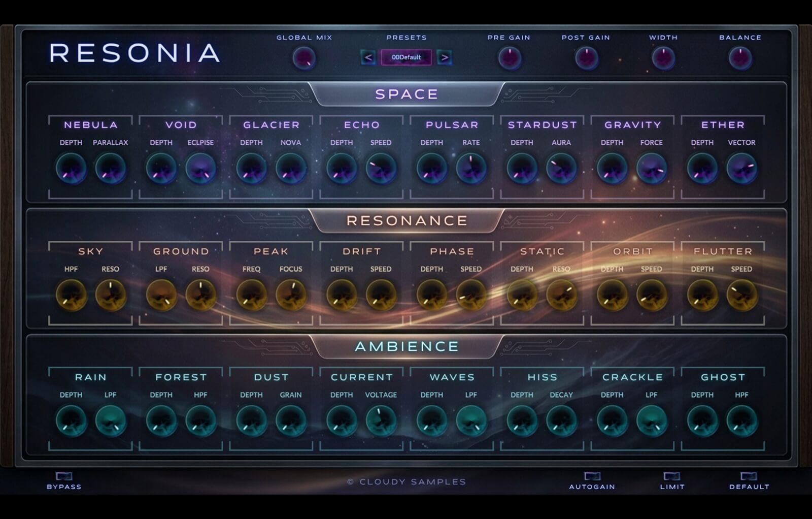Screen dimensions: 812x519
Task: Click the Pre Gain knob
Action: pyautogui.click(x=510, y=58)
